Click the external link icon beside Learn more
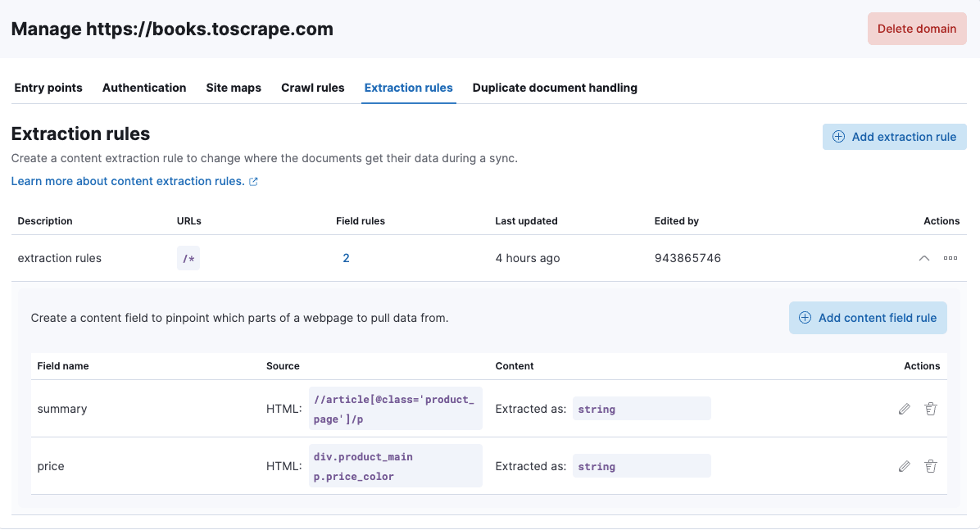This screenshot has height=530, width=980. coord(253,182)
